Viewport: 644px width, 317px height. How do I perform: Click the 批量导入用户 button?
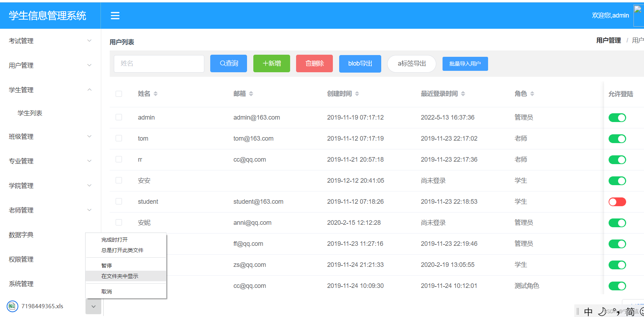pyautogui.click(x=465, y=64)
